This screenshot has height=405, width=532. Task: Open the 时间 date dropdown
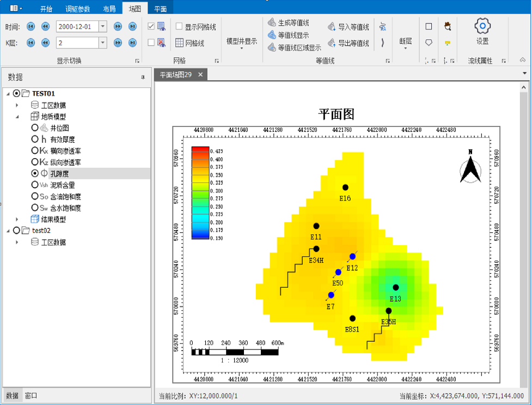click(x=102, y=26)
